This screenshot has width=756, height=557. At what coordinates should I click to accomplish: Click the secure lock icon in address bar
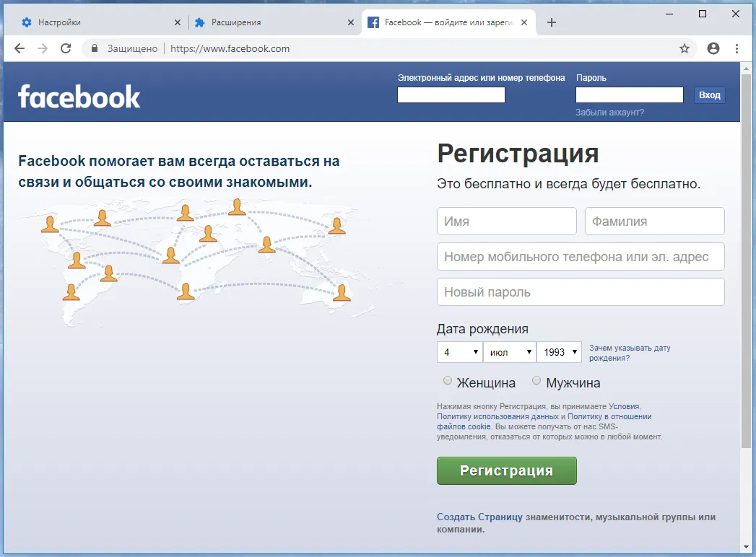point(95,48)
